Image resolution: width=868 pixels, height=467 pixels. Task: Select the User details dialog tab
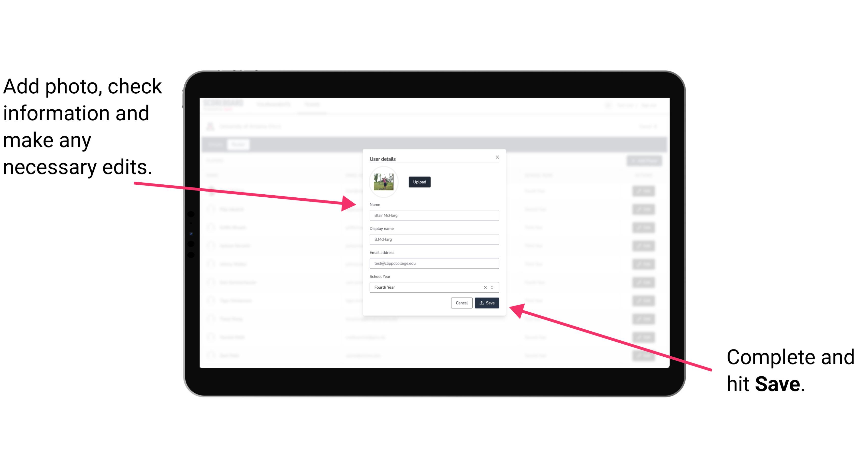383,158
